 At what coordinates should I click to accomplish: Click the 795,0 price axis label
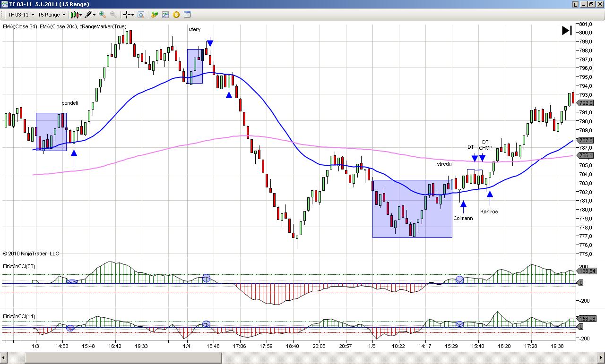pyautogui.click(x=586, y=77)
